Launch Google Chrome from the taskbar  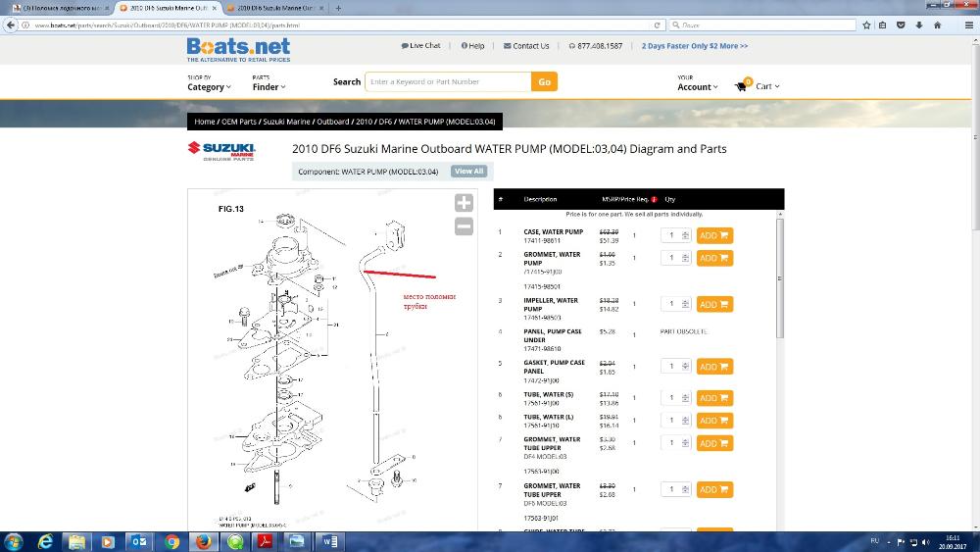(x=172, y=541)
